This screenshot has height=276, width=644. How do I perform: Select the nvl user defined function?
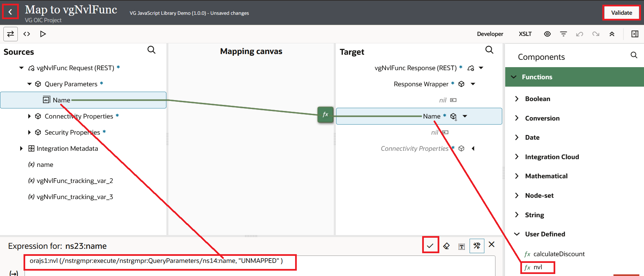tap(537, 267)
